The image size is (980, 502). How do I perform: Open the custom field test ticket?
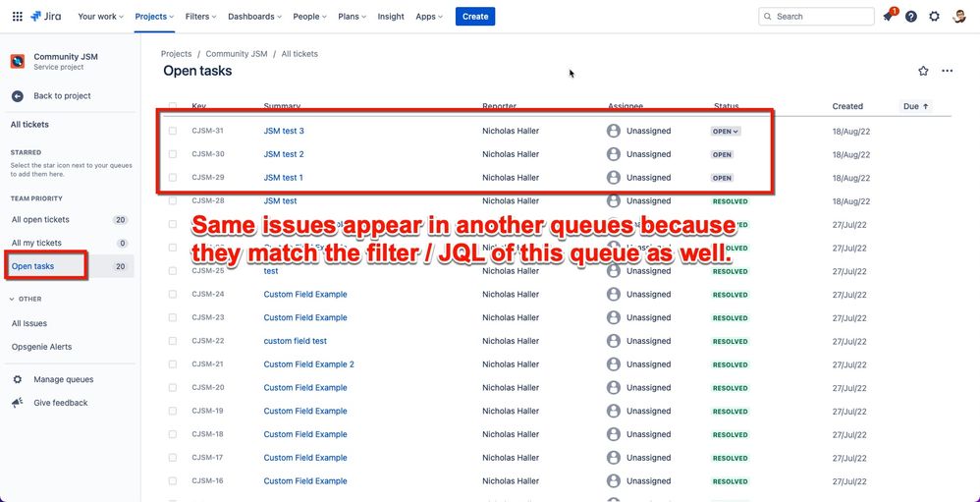[295, 341]
